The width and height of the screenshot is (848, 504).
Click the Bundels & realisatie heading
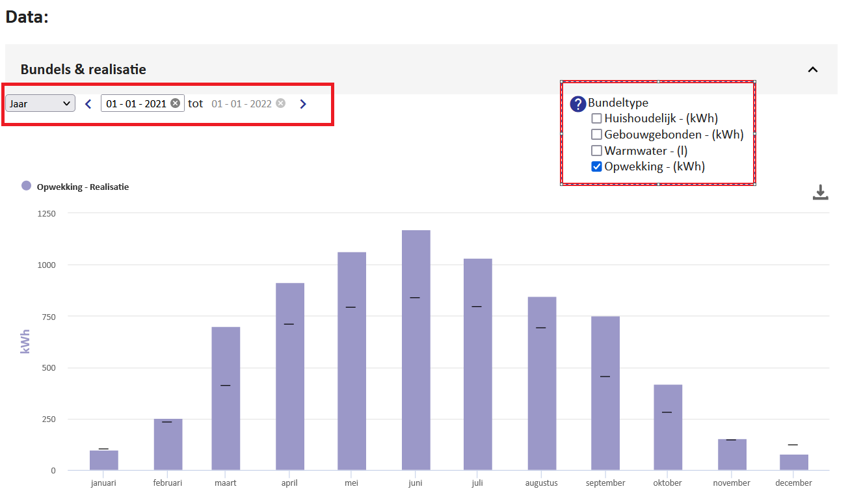click(x=83, y=69)
